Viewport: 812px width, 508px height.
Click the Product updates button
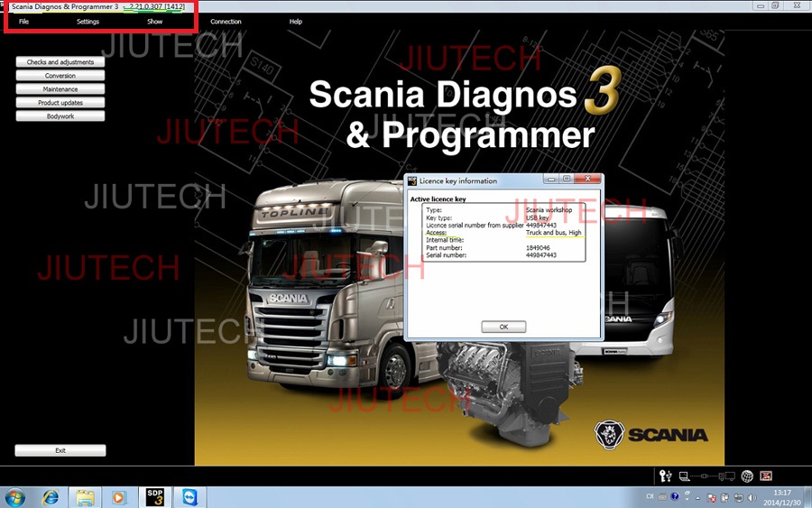[x=60, y=103]
